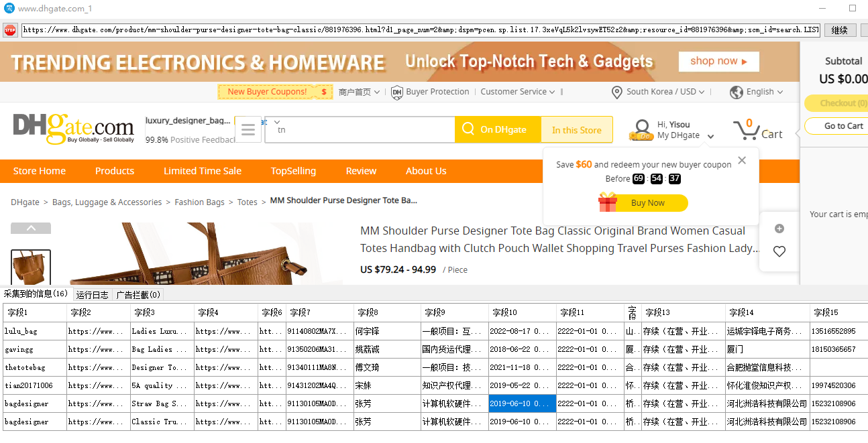Open the hamburger category menu icon
868x443 pixels.
248,129
